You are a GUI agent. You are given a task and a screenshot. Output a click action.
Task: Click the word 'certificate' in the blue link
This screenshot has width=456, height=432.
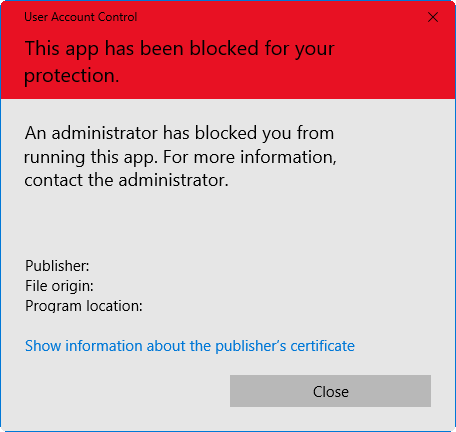(322, 346)
